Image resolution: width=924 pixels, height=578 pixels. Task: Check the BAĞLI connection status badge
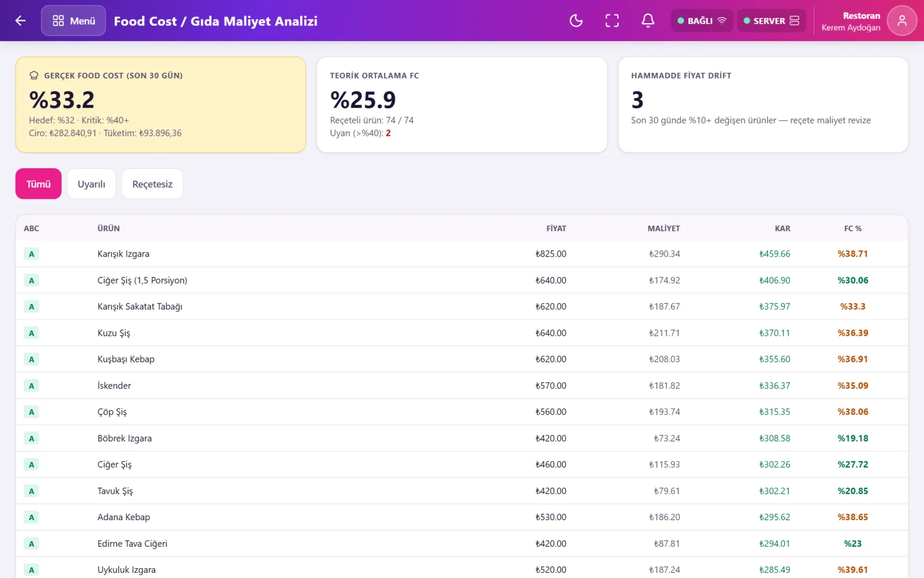pos(702,21)
